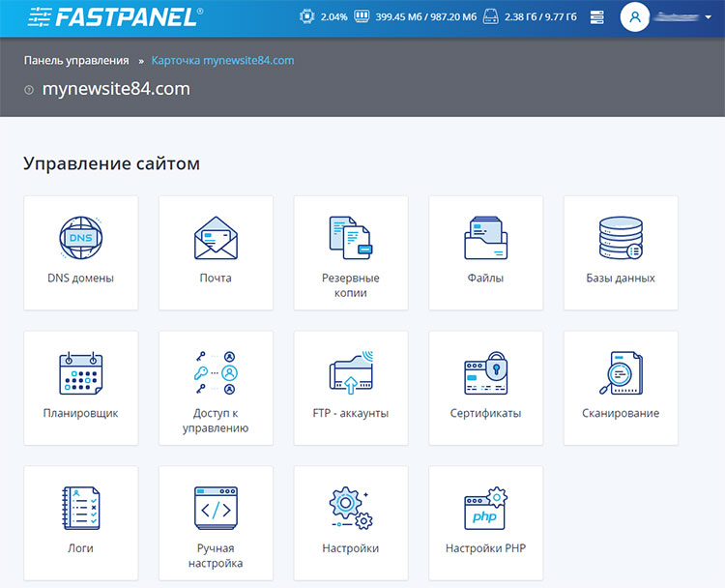The width and height of the screenshot is (725, 588).
Task: Click the FASTPANEL logo
Action: click(114, 16)
